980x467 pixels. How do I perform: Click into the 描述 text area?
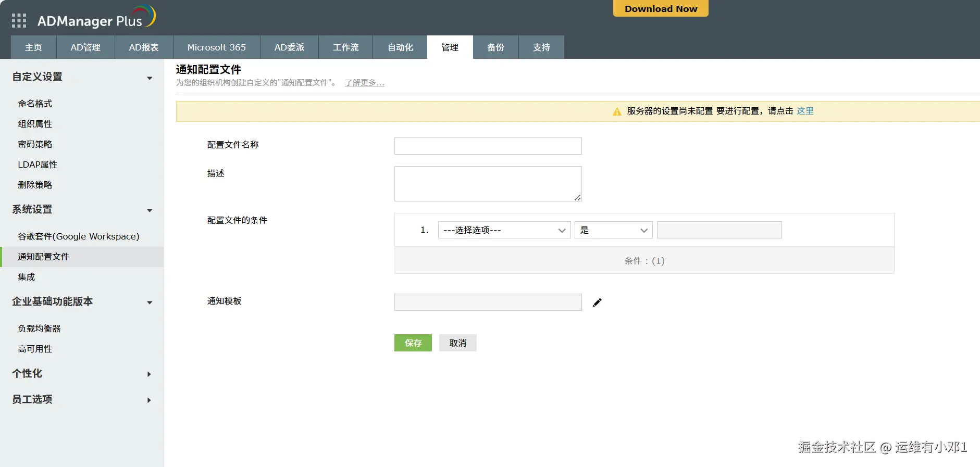point(488,184)
